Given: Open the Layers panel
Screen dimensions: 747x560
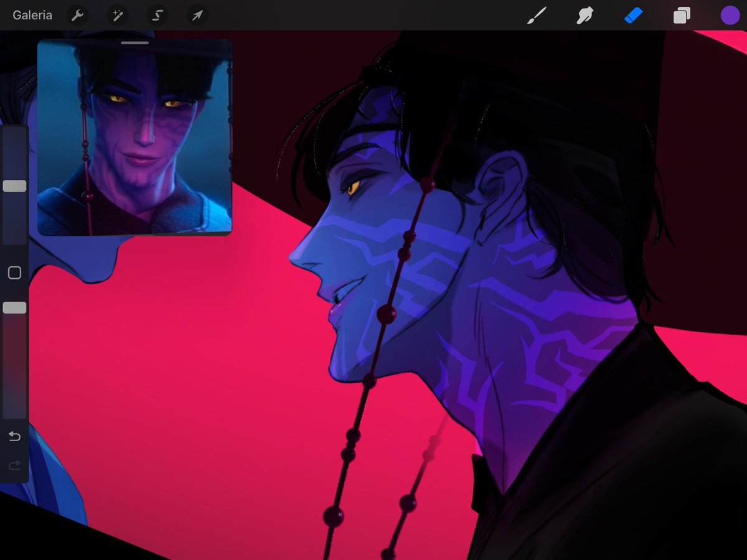Looking at the screenshot, I should point(682,16).
